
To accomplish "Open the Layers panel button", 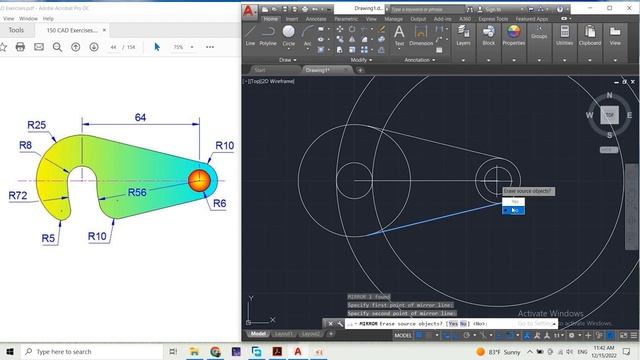I will (463, 35).
